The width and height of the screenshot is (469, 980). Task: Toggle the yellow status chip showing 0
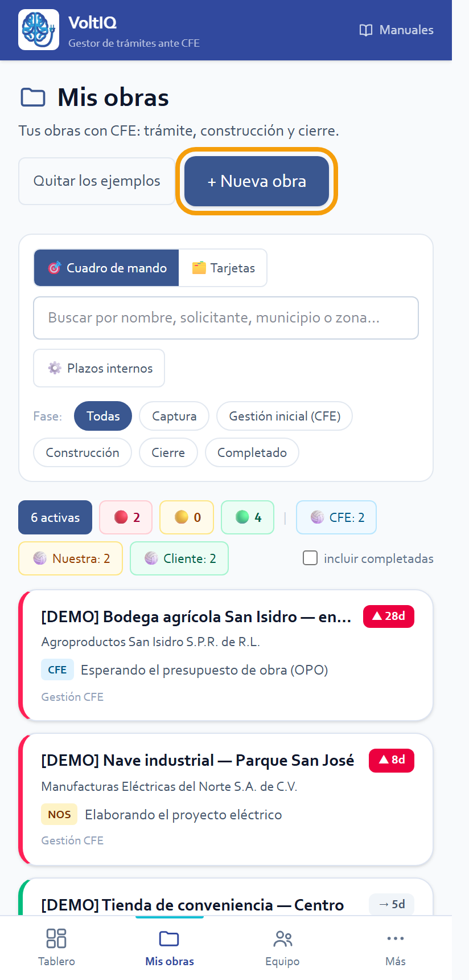(x=187, y=517)
